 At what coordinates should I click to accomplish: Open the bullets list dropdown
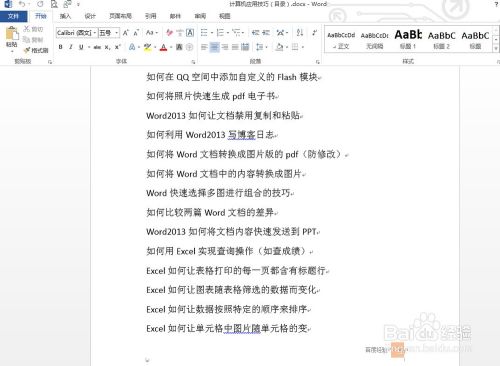(x=212, y=33)
